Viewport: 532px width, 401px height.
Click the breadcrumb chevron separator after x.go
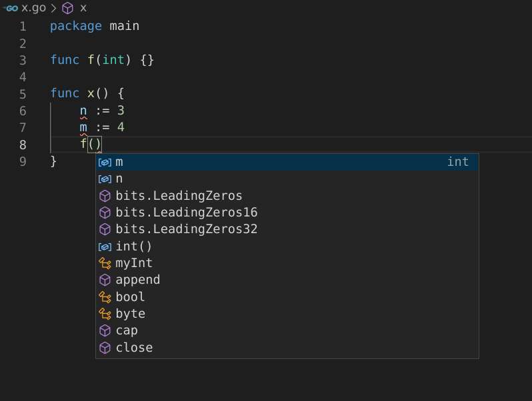(x=53, y=8)
